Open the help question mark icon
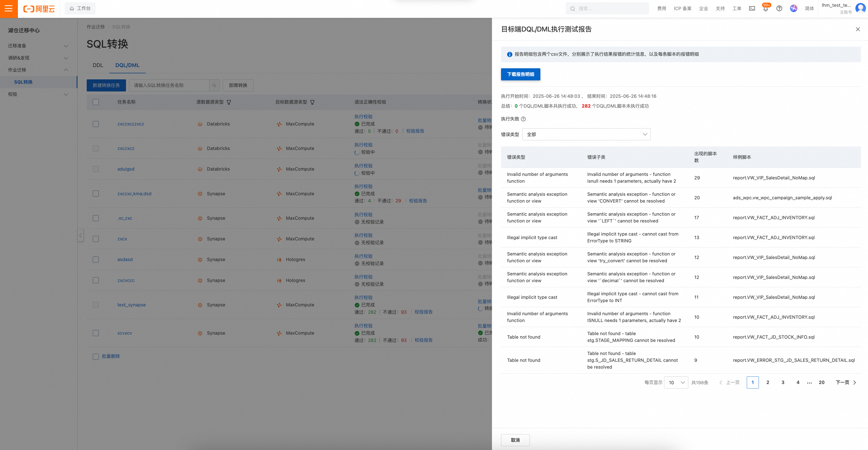Screen dimensions: 868x450 [x=779, y=8]
